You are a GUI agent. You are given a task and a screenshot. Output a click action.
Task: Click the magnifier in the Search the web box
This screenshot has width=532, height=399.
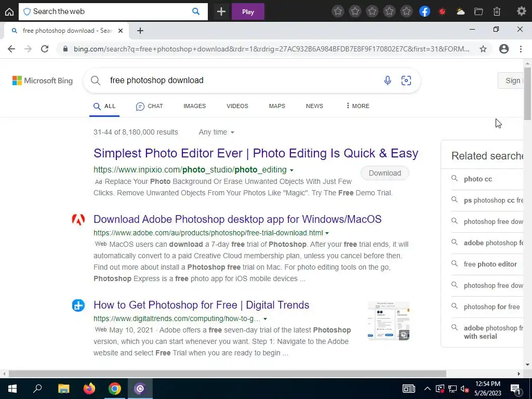(x=196, y=11)
